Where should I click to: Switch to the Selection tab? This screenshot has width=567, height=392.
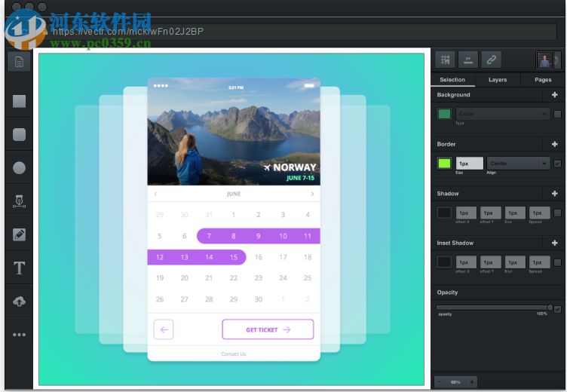click(452, 80)
